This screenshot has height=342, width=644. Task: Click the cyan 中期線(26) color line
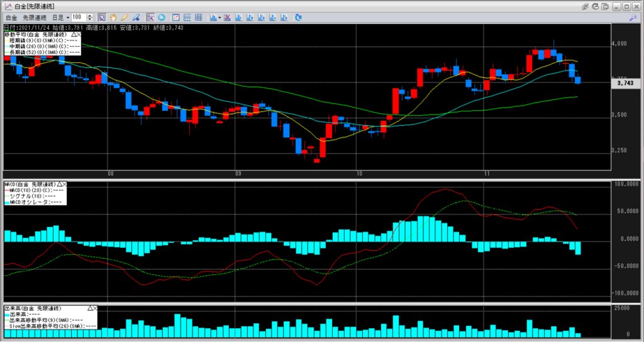point(6,46)
